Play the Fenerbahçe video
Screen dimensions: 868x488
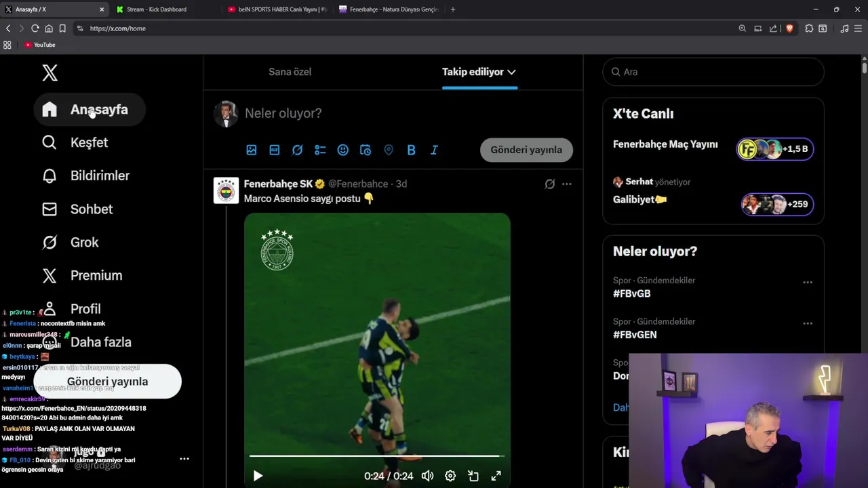click(x=258, y=476)
